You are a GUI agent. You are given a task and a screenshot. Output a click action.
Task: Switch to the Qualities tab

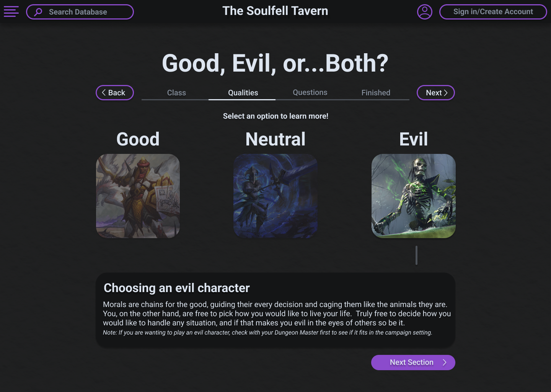click(243, 93)
